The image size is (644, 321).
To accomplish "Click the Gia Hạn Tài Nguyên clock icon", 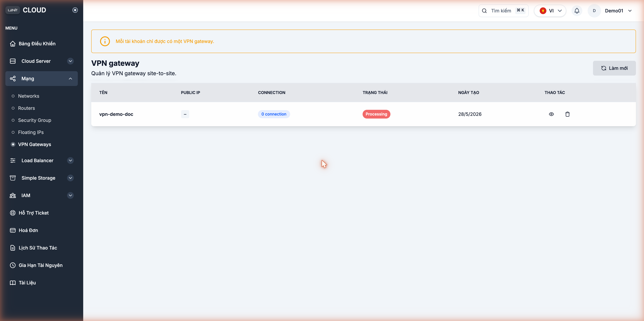I will pos(13,265).
